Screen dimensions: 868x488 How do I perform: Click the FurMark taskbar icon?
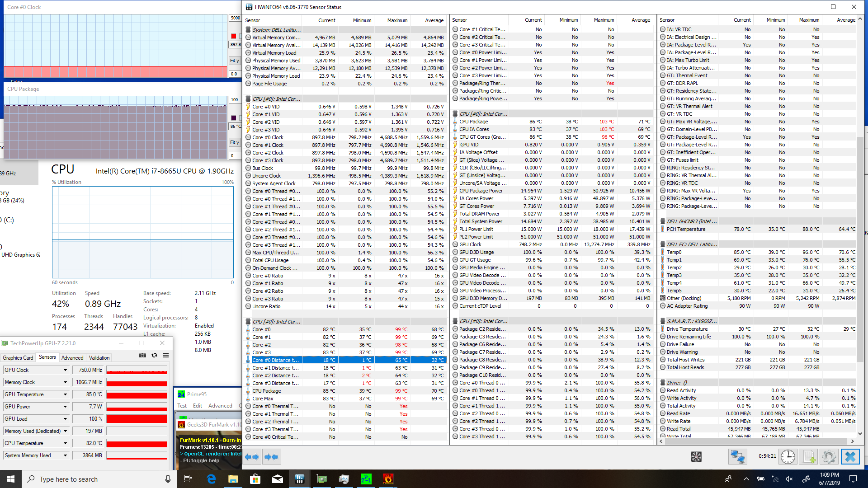388,479
